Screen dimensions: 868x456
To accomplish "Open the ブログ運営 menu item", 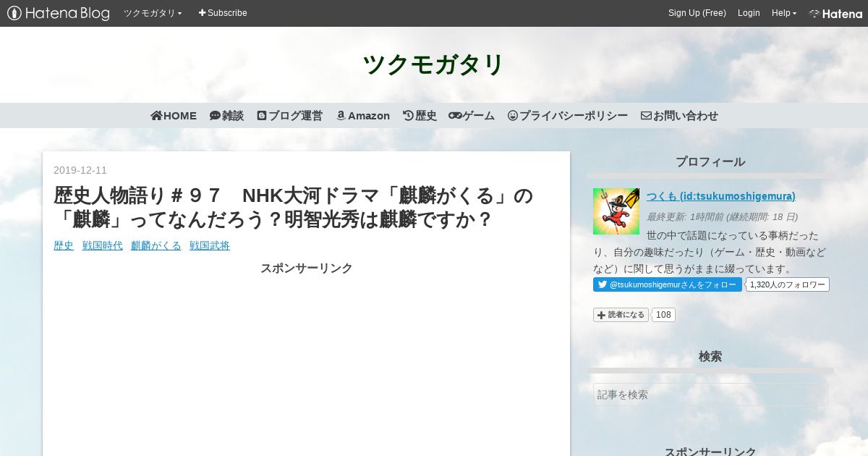I will pos(289,116).
